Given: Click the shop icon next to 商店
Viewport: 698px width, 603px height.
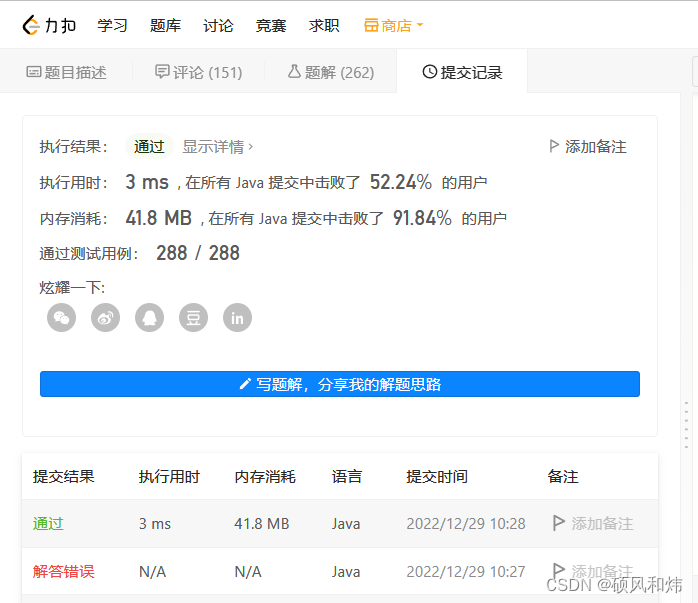Looking at the screenshot, I should click(x=371, y=25).
